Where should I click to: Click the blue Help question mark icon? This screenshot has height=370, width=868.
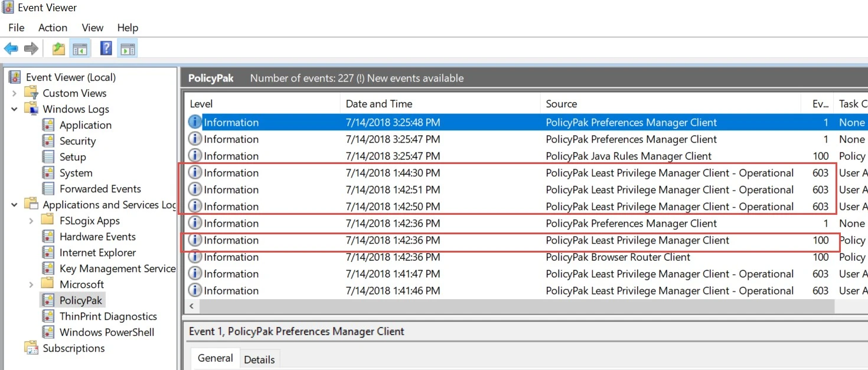coord(106,48)
